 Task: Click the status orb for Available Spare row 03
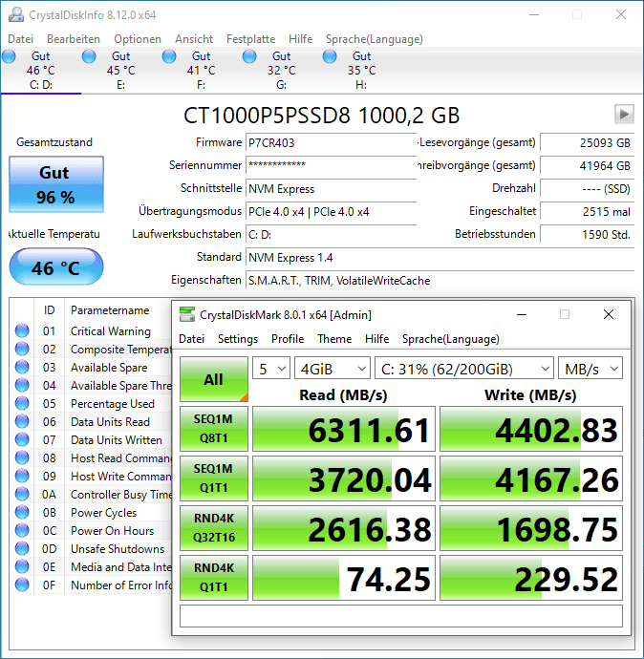point(22,367)
